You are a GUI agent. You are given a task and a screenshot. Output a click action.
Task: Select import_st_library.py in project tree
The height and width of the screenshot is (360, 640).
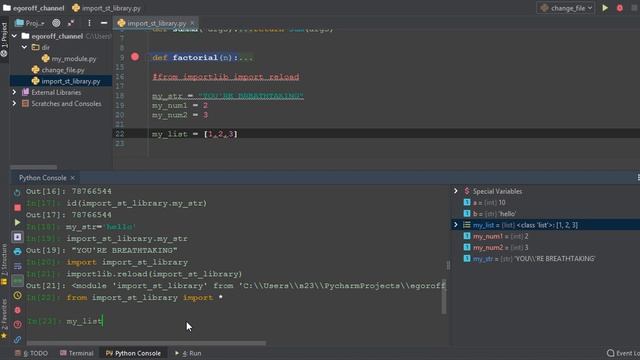coord(66,81)
